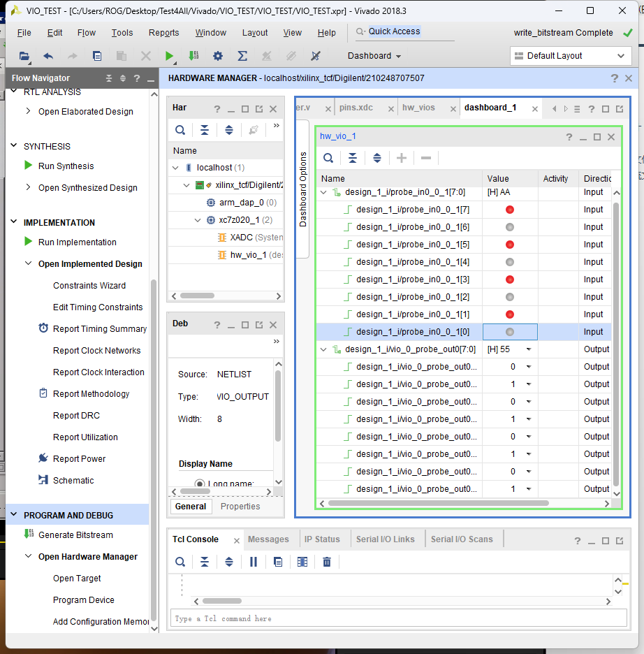Focus the Quick Access search box
This screenshot has width=644, height=654.
[x=404, y=31]
